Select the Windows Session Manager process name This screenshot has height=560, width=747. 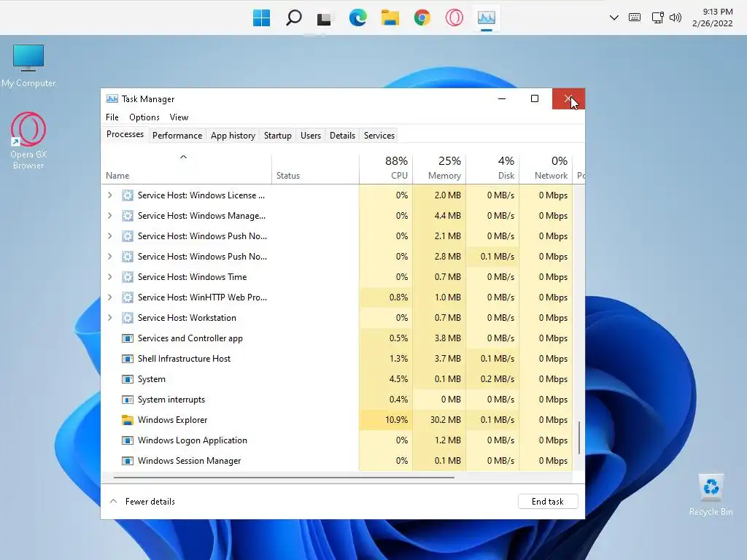pos(189,461)
